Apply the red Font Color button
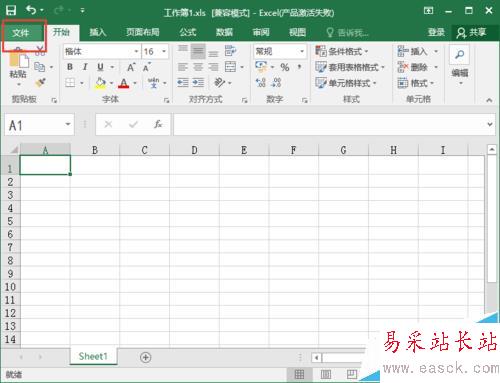Viewport: 500px width, 383px height. (x=124, y=83)
